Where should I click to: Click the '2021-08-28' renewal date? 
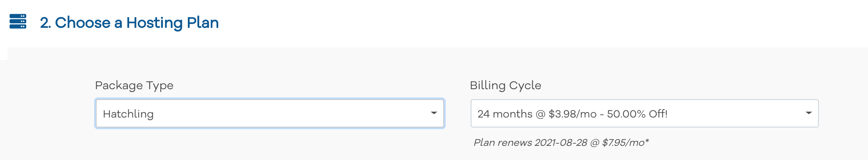click(x=561, y=142)
